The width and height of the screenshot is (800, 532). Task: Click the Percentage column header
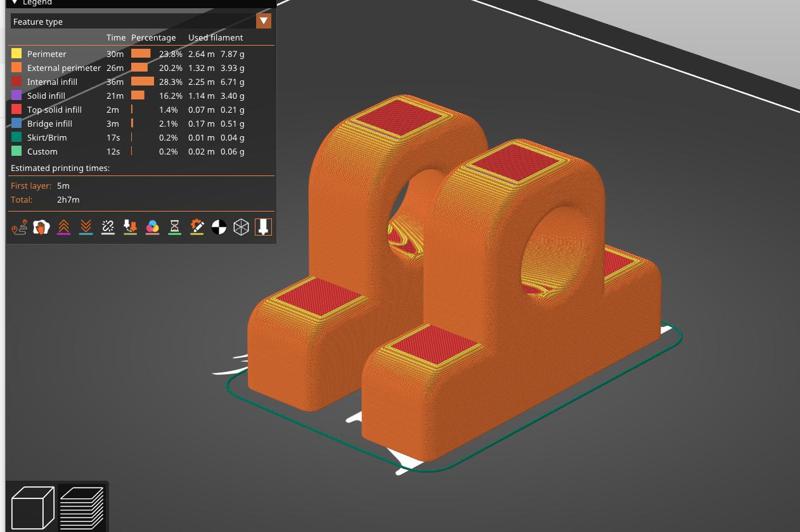pyautogui.click(x=153, y=37)
